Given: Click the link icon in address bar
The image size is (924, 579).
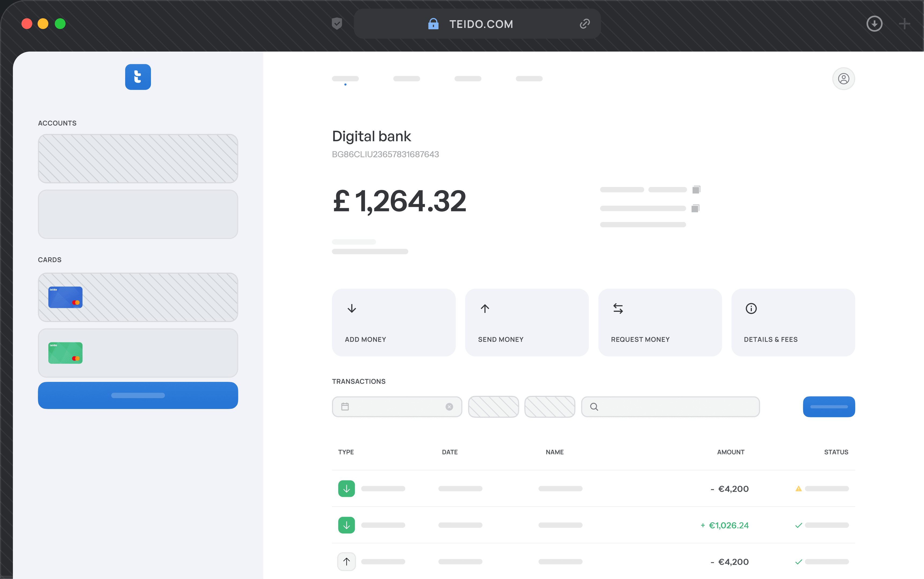Looking at the screenshot, I should click(585, 24).
